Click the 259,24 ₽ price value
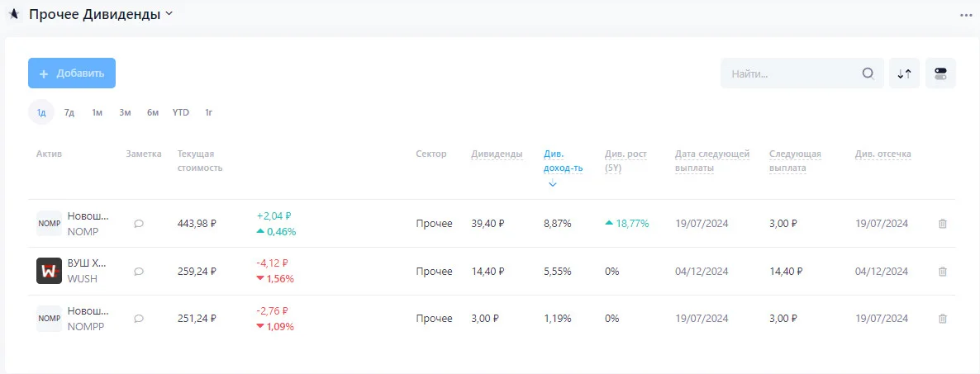980x374 pixels. pyautogui.click(x=197, y=271)
